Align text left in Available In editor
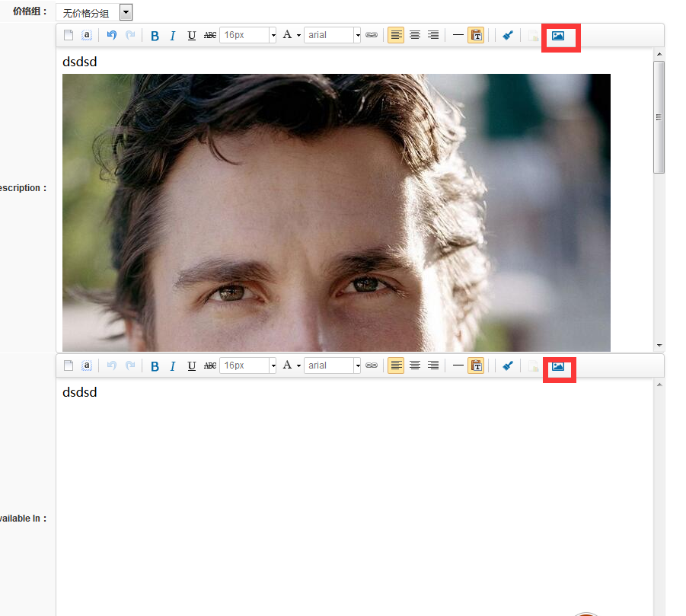Viewport: 686px width, 616px height. pos(396,365)
